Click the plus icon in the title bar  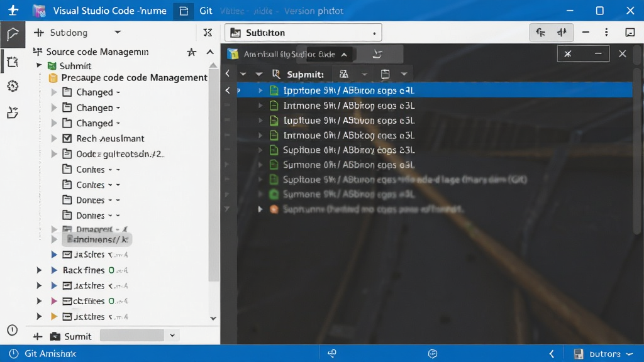click(13, 10)
